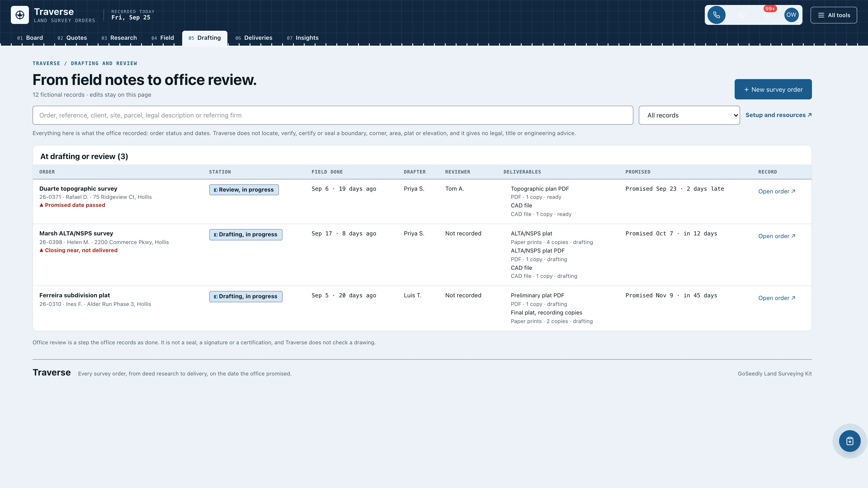
Task: Switch to the Deliveries tab
Action: 253,38
